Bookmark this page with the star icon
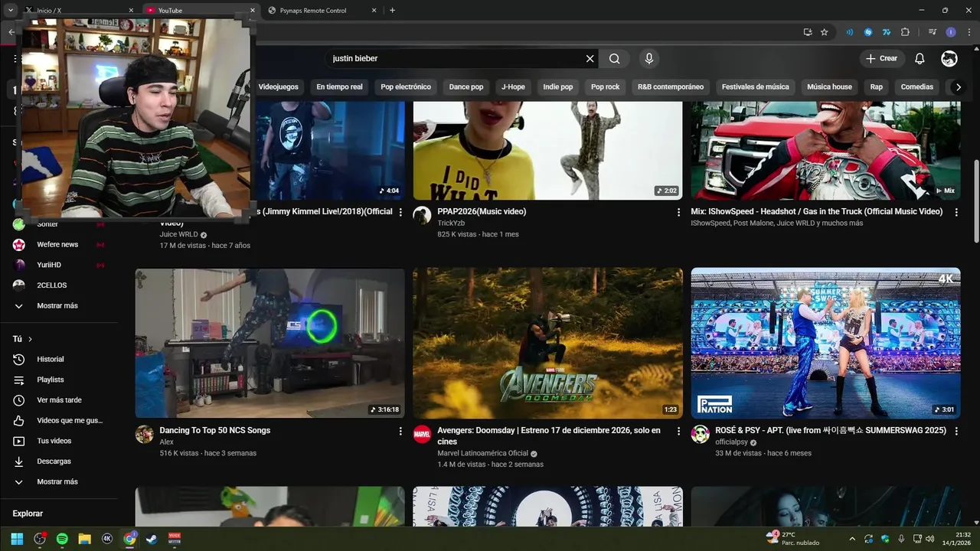980x551 pixels. tap(825, 32)
